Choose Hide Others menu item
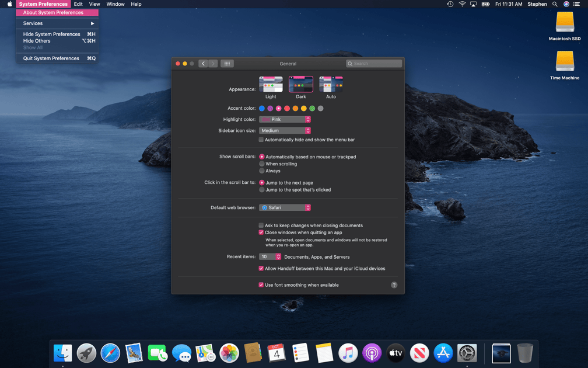This screenshot has width=588, height=368. click(x=57, y=41)
